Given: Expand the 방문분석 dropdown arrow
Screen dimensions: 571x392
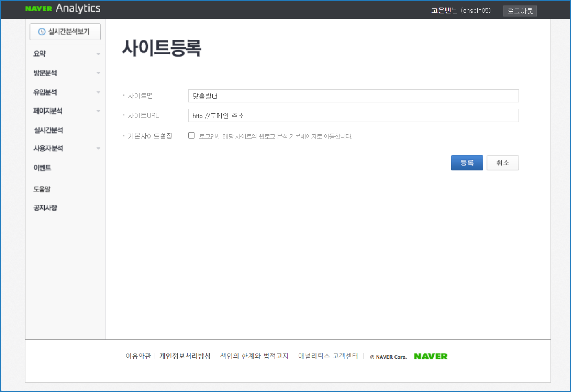Looking at the screenshot, I should [x=98, y=73].
